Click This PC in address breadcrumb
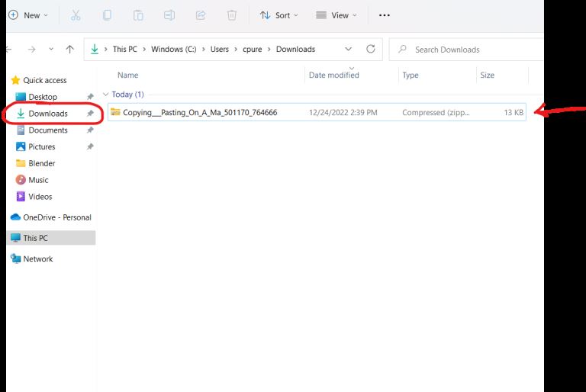The height and width of the screenshot is (392, 586). pos(125,50)
